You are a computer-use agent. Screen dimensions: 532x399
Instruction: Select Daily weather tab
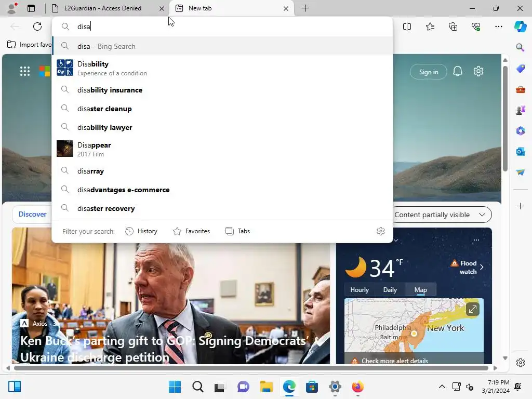[390, 290]
